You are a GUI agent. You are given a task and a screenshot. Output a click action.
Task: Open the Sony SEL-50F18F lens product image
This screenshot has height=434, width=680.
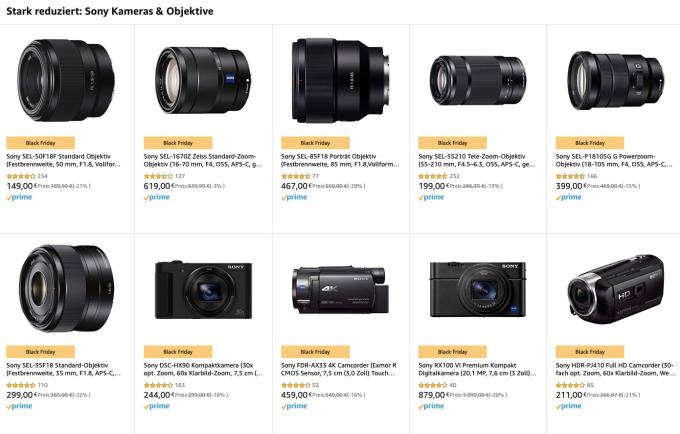(66, 80)
